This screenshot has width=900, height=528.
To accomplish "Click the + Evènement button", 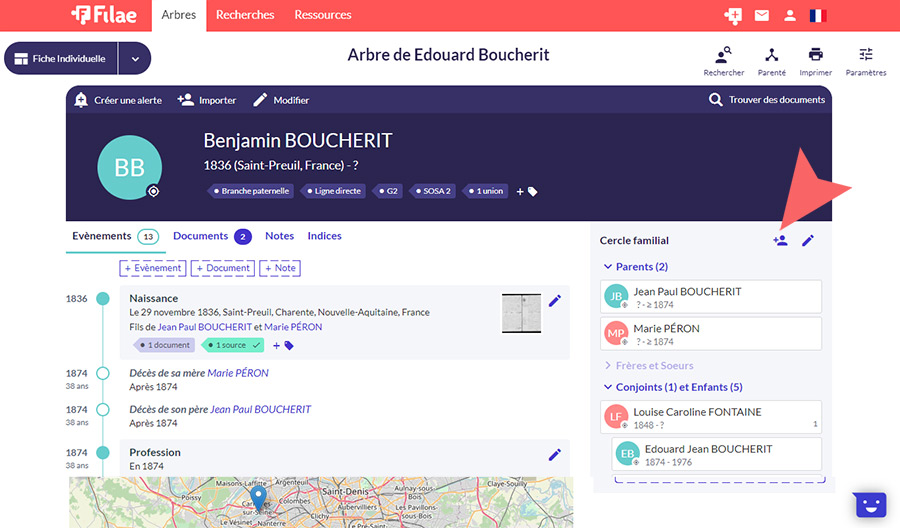I will point(153,268).
